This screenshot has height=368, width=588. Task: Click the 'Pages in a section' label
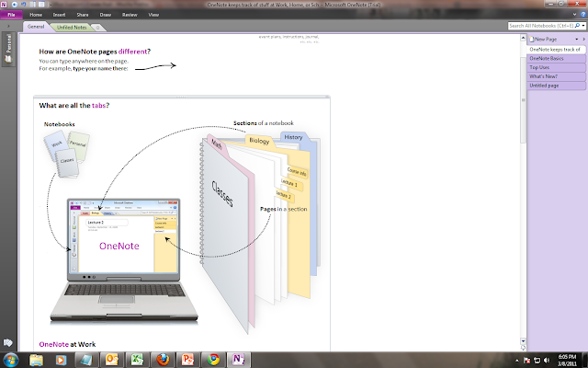tap(284, 209)
